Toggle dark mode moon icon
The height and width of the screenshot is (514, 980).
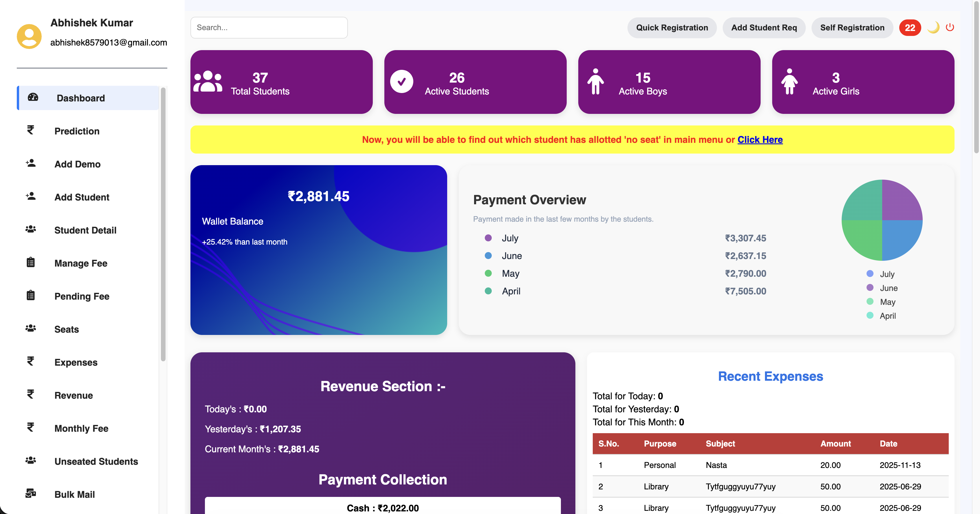933,28
